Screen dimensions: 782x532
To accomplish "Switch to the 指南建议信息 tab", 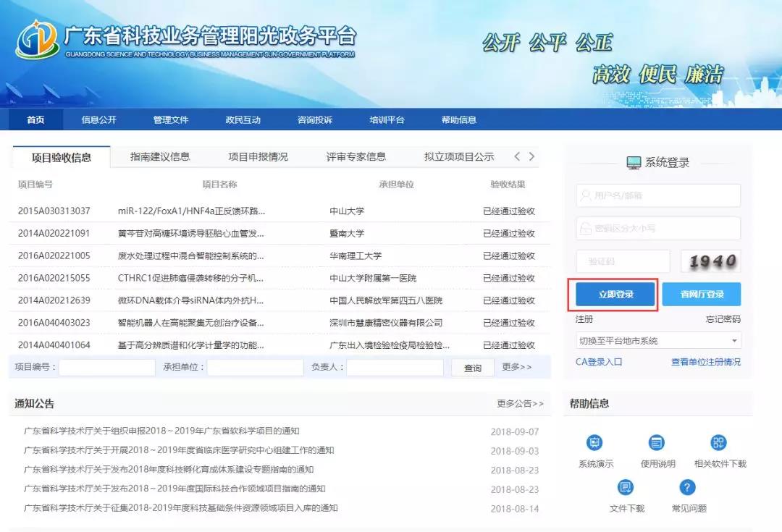I will coord(160,157).
